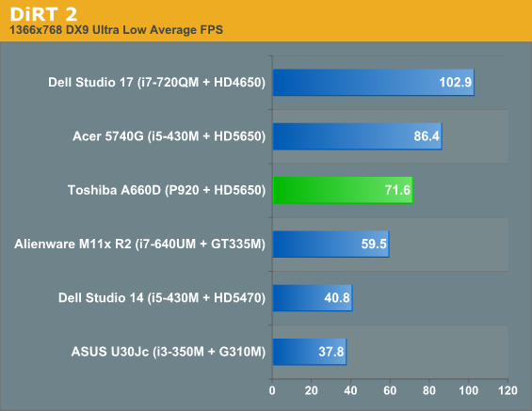Click the blue bar showing 102.9

374,83
